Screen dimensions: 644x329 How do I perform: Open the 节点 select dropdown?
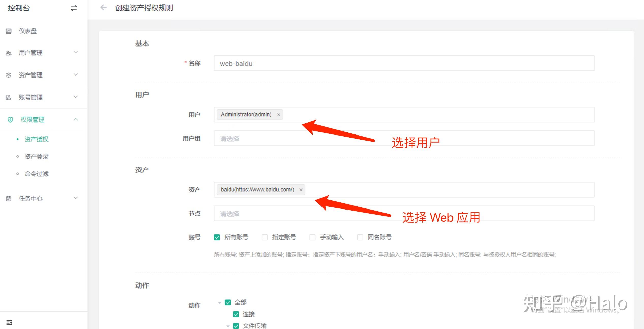point(404,213)
